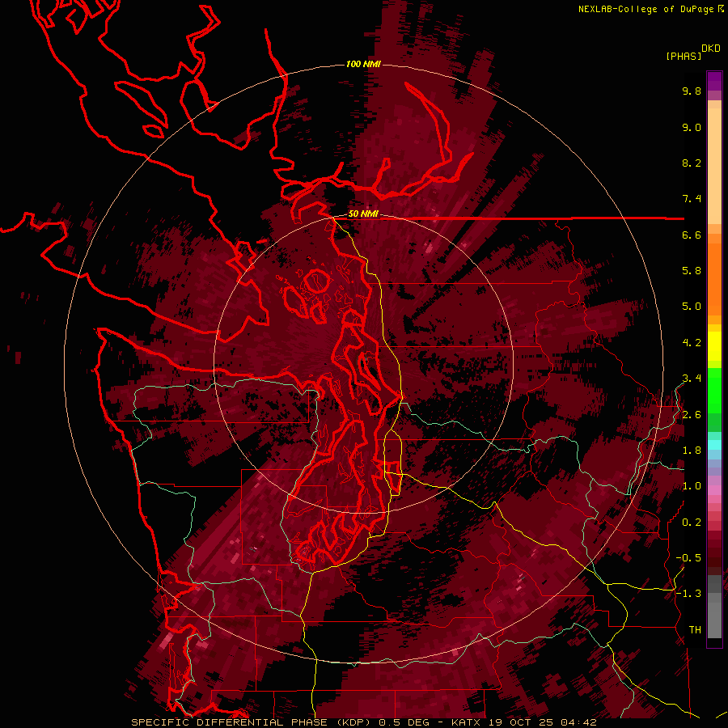This screenshot has width=728, height=728.
Task: Click the 1.0 scale value
Action: pyautogui.click(x=692, y=486)
